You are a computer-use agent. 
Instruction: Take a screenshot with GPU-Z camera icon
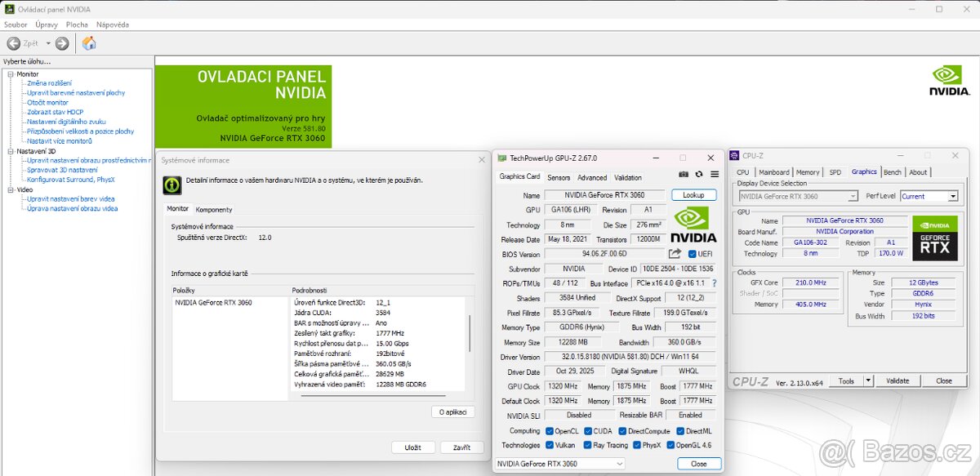(684, 174)
